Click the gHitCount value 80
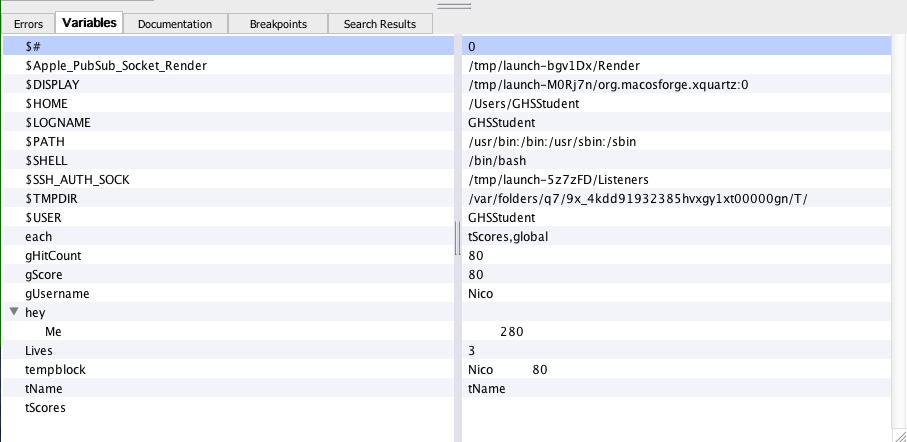This screenshot has height=442, width=907. coord(476,255)
